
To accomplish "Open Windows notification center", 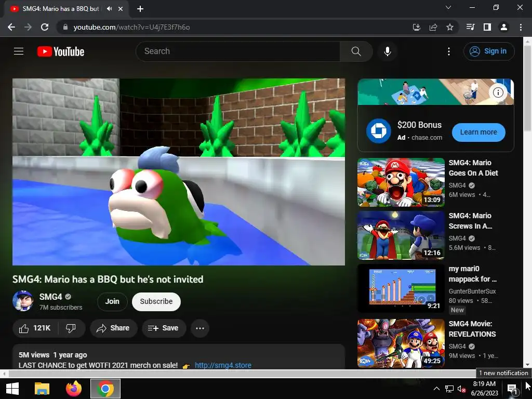I will tap(512, 389).
